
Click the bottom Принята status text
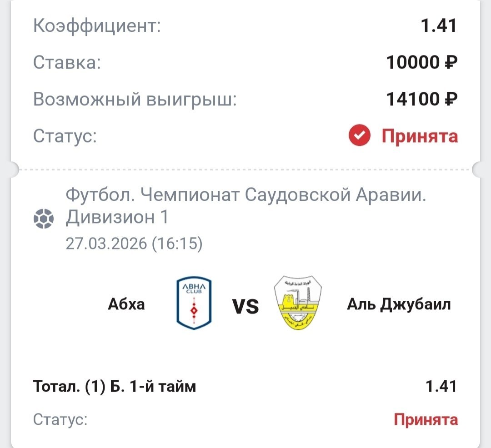pos(426,419)
